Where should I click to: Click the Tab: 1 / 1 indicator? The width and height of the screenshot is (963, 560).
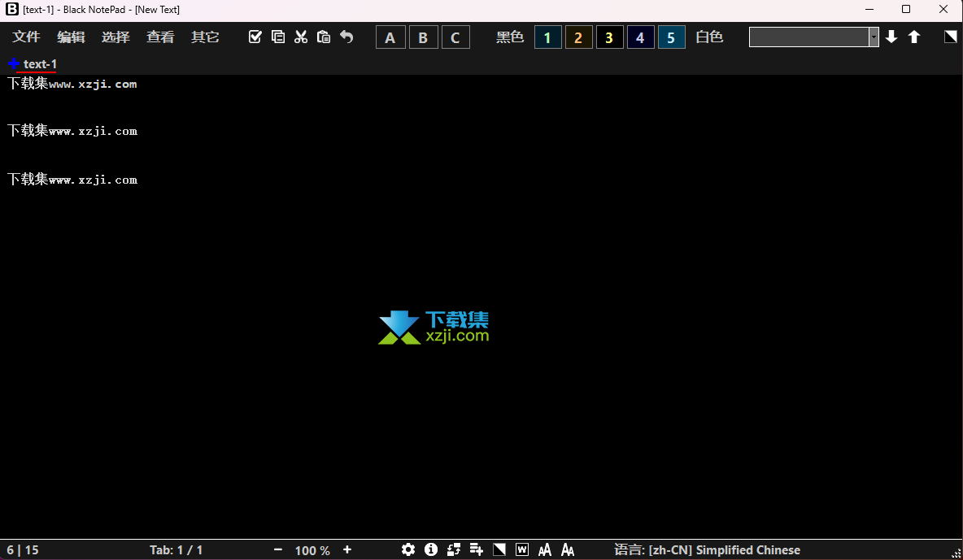point(176,549)
